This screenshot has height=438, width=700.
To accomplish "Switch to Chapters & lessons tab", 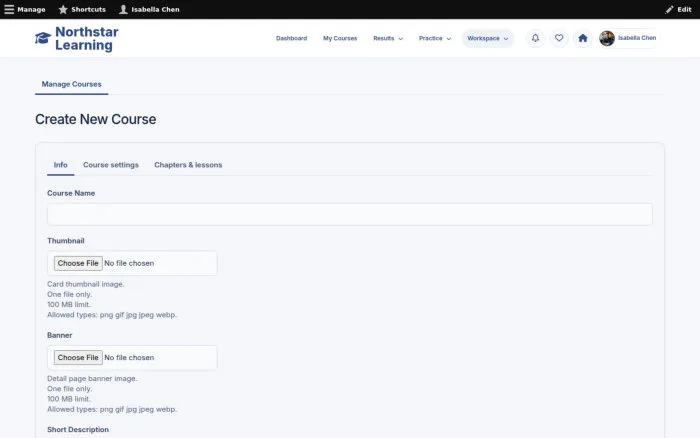I will (188, 165).
